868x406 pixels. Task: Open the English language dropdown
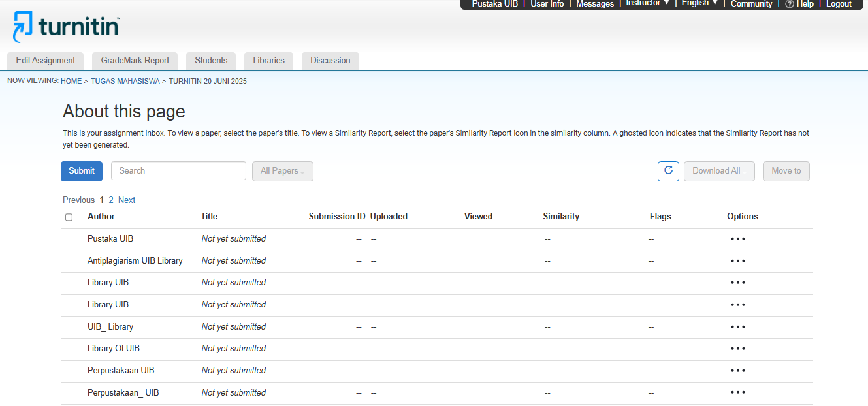coord(699,3)
